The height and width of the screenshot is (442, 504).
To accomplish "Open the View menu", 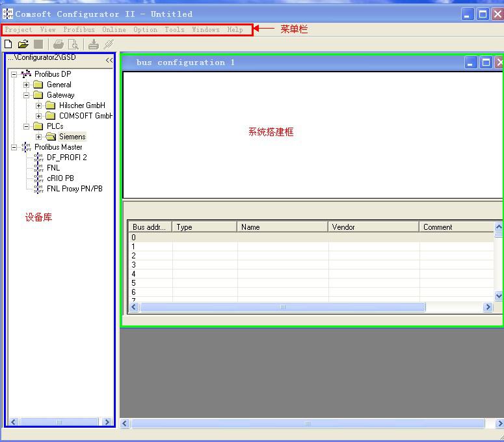I will (47, 29).
